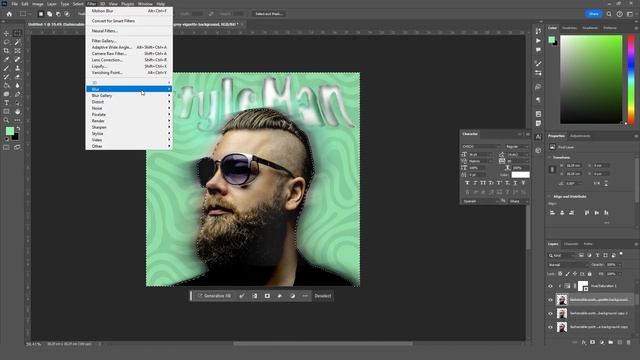
Task: Collapse the Align and Distribute section
Action: point(550,197)
